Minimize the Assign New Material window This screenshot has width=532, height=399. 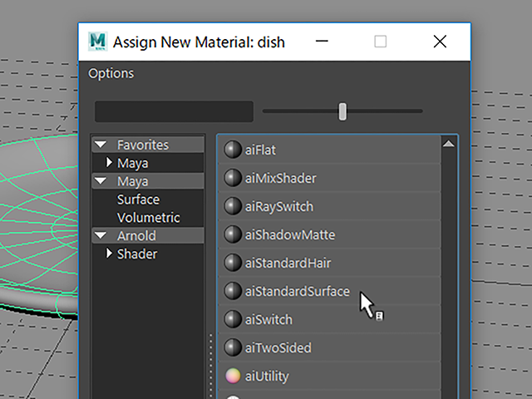click(322, 42)
